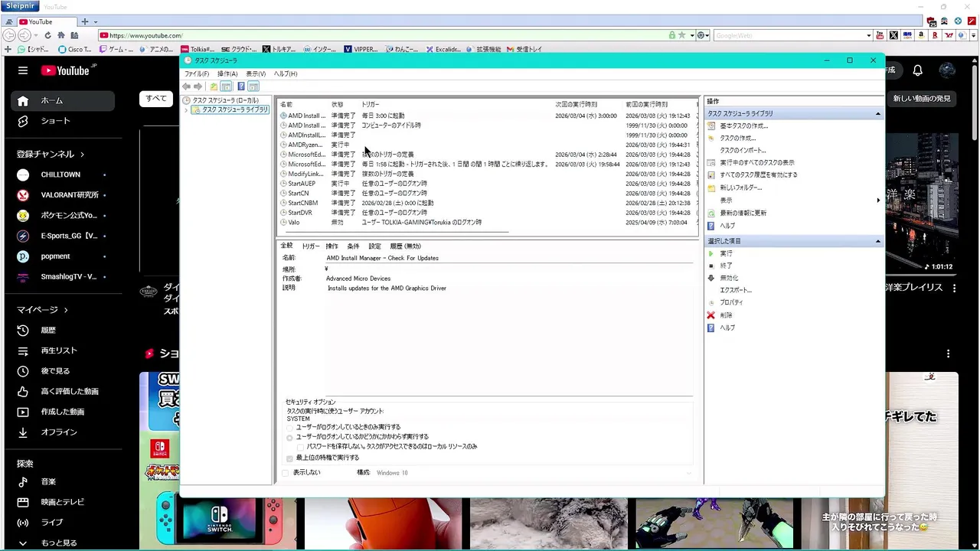This screenshot has height=551, width=980.
Task: Click the red 削除 delete icon
Action: tap(711, 315)
